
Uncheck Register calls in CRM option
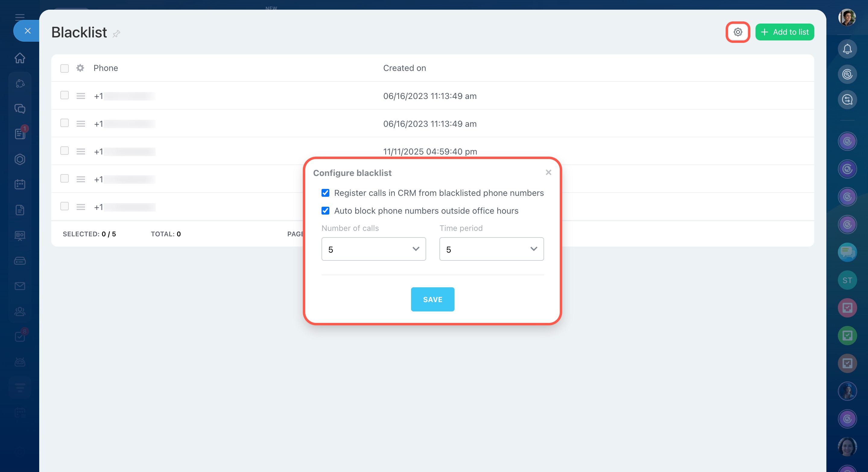tap(325, 193)
